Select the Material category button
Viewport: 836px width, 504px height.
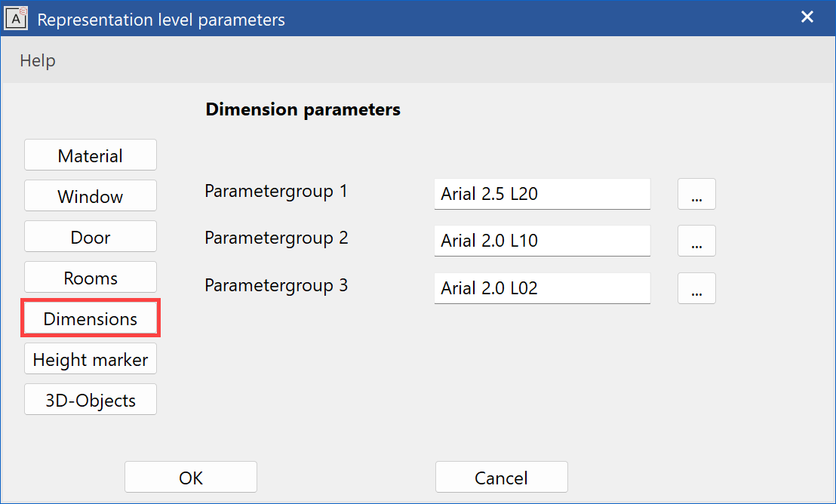(x=91, y=155)
